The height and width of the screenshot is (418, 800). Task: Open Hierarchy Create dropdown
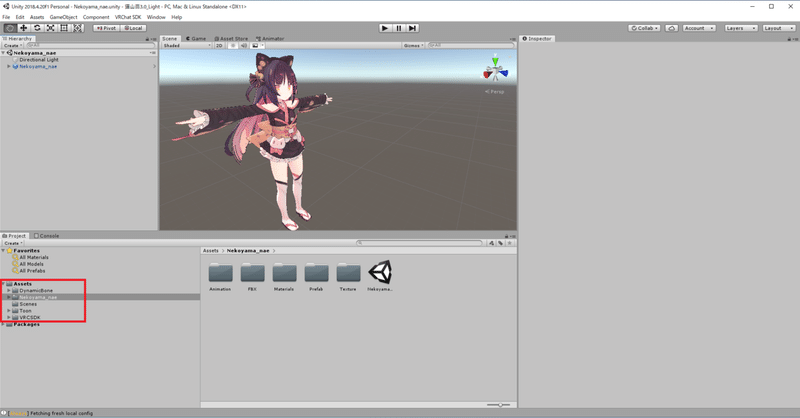point(13,45)
